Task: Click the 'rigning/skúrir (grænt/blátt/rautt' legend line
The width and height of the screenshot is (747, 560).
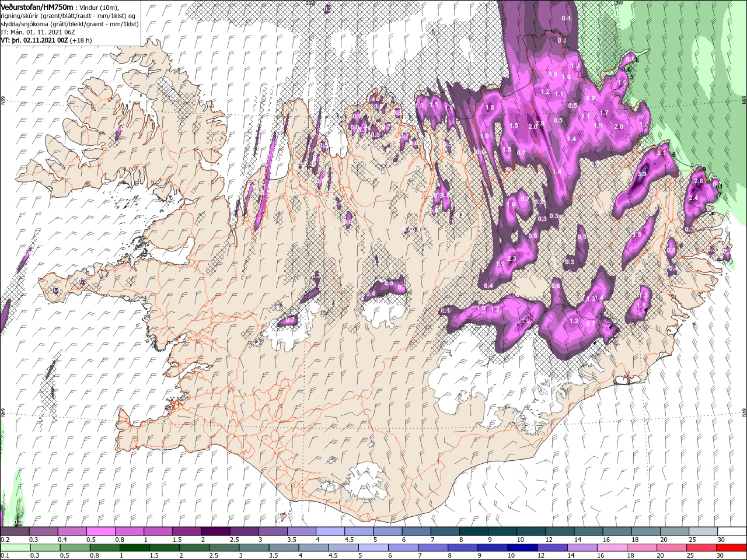Action: click(x=68, y=15)
